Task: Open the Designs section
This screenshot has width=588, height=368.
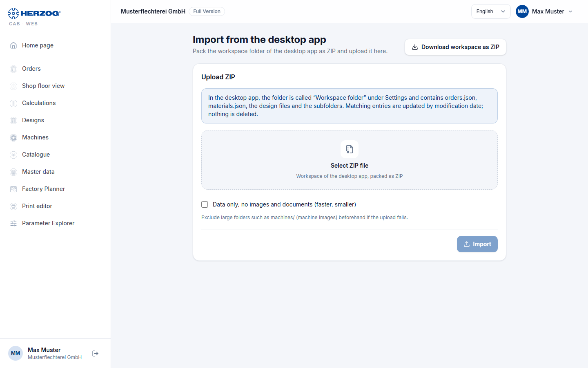Action: point(55,120)
